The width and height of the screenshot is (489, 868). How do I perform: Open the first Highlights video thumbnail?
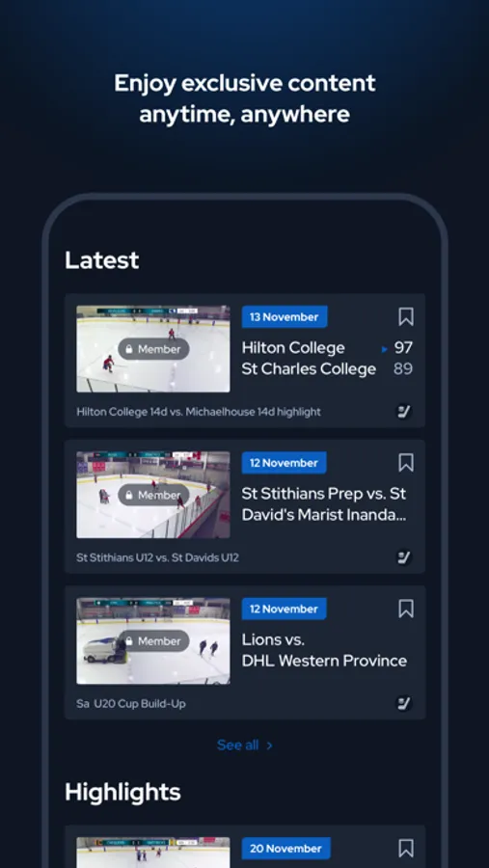tap(152, 853)
